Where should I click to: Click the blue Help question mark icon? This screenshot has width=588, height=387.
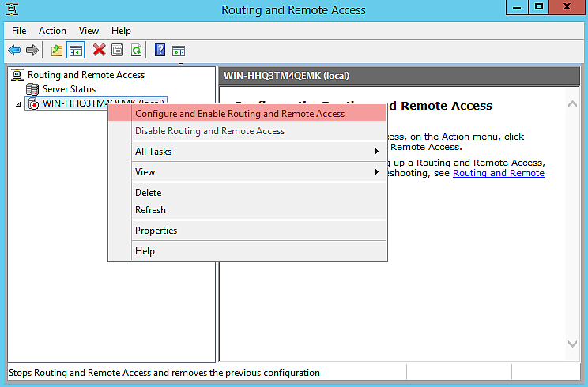(160, 50)
